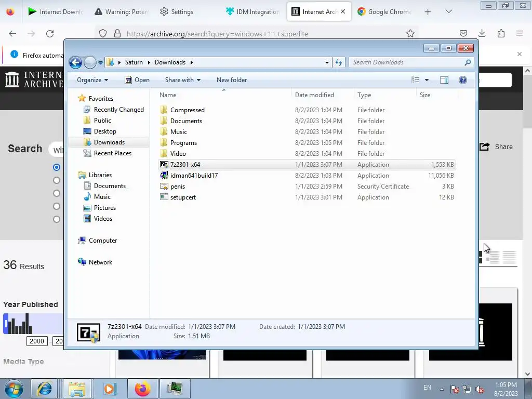Click the Downloads breadcrumb arrow
The height and width of the screenshot is (399, 532).
(x=191, y=62)
